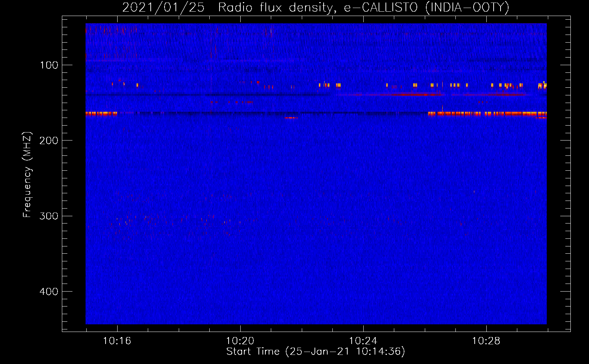The image size is (589, 364).
Task: Click the 100 frequency tick label
Action: [49, 65]
